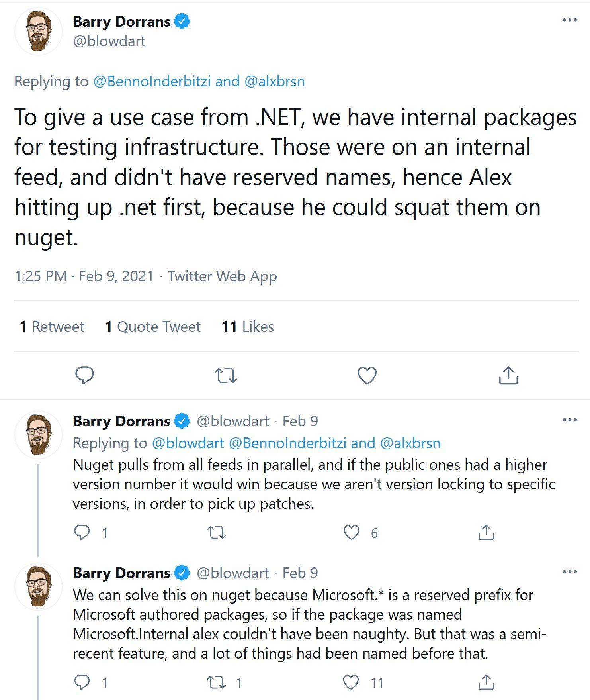Image resolution: width=590 pixels, height=700 pixels.
Task: Retweet the main tweet
Action: (226, 374)
